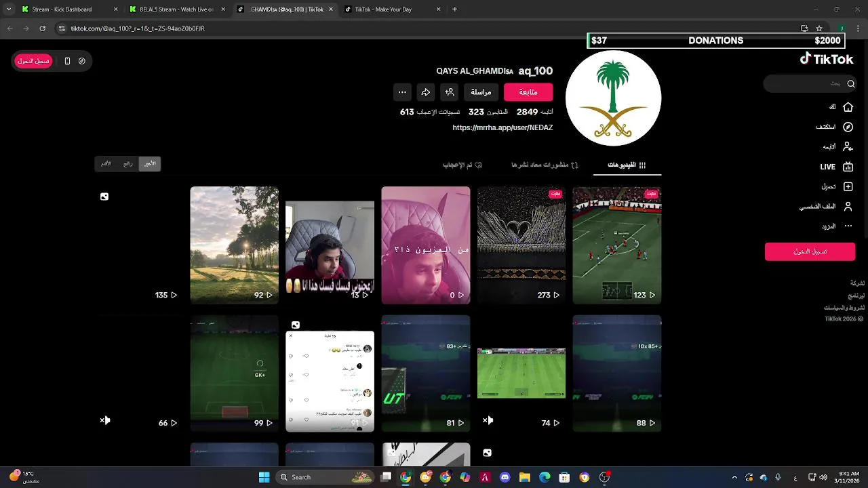
Task: Click the Saudi emblem profile picture
Action: coord(613,98)
